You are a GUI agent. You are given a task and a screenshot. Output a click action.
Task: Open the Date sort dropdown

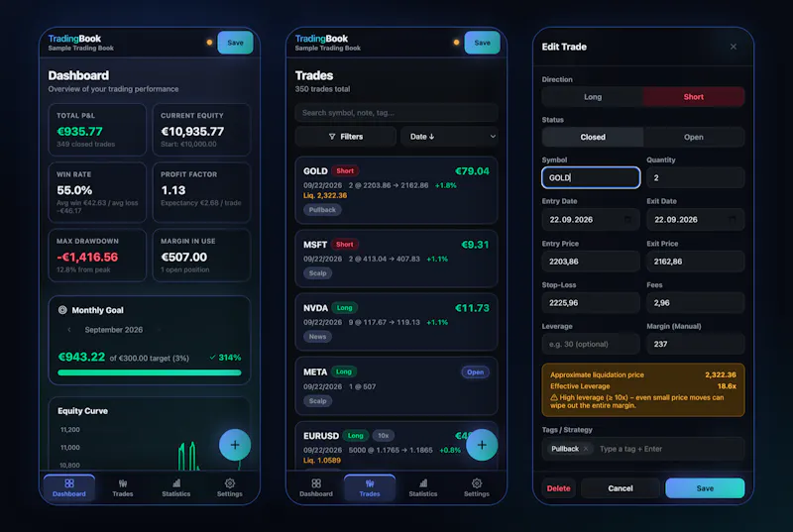coord(449,137)
